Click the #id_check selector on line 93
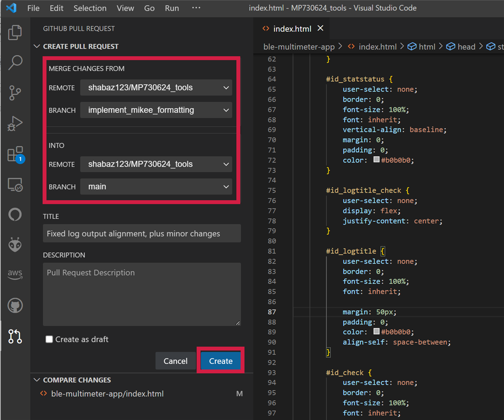Viewport: 504px width, 420px height. point(345,373)
